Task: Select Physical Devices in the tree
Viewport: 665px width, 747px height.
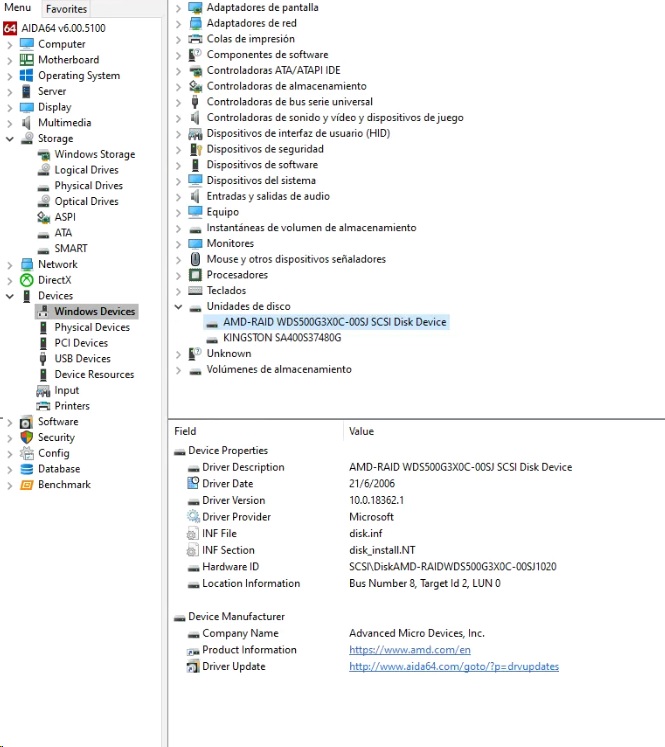Action: click(x=92, y=327)
